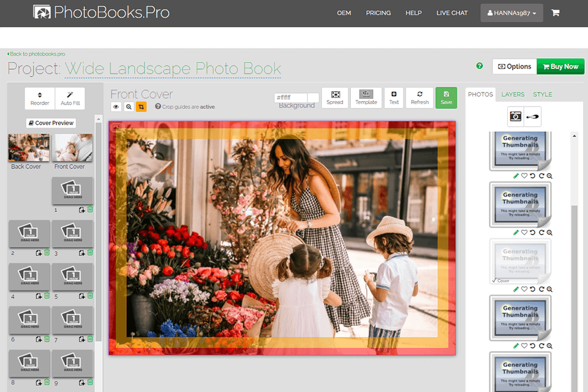This screenshot has height=392, width=588.
Task: Click the Auto Fill wand button
Action: (70, 99)
